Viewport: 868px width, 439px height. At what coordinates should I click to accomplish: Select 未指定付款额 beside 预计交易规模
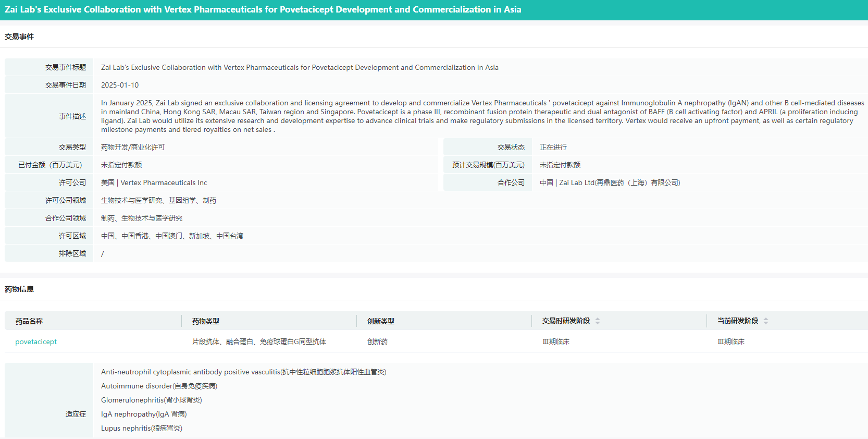560,165
